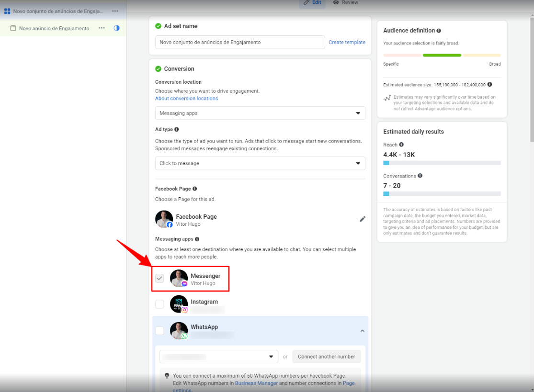
Task: Click the half-circle status icon beside the ad
Action: 116,28
